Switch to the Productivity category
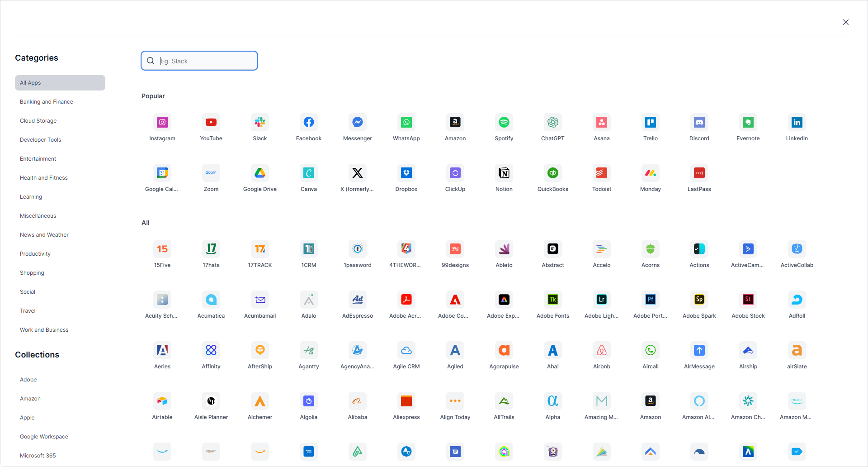 tap(60, 254)
